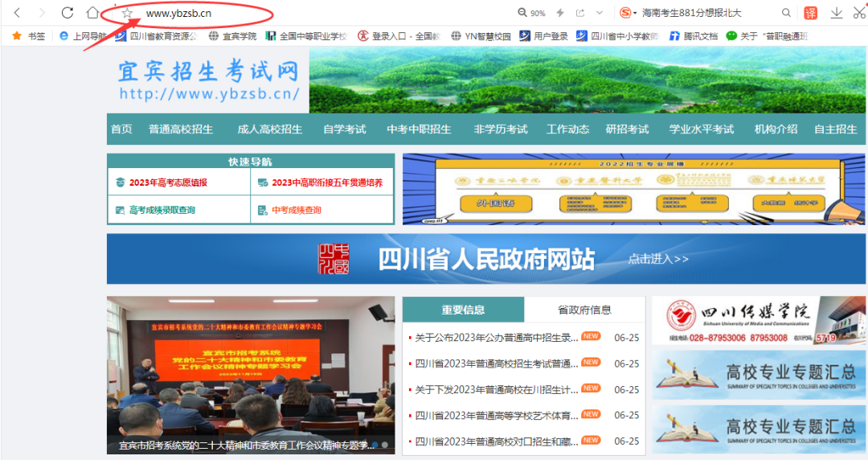Open the 90% zoom magnifier control
868x460 pixels.
coord(531,13)
